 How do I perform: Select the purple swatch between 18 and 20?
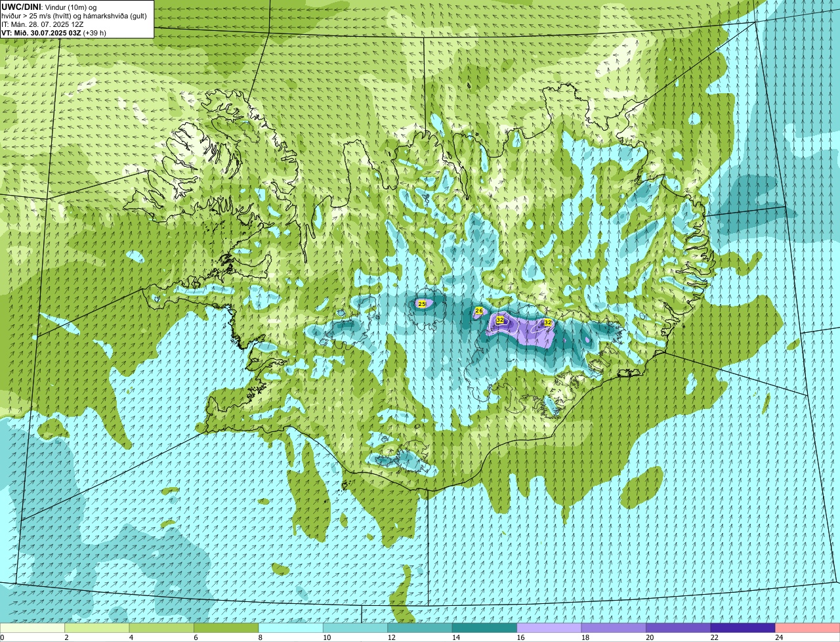click(x=614, y=628)
